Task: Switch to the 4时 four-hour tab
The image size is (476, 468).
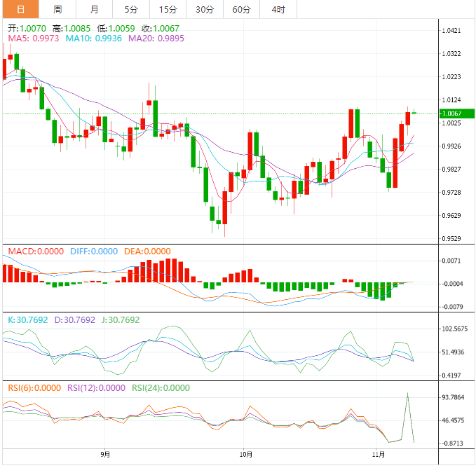Action: [x=278, y=9]
